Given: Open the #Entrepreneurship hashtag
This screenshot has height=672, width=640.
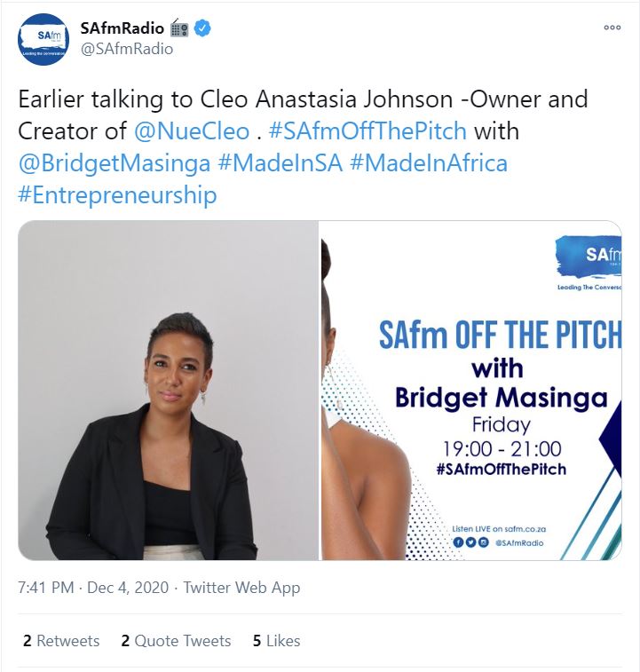Looking at the screenshot, I should pyautogui.click(x=117, y=195).
